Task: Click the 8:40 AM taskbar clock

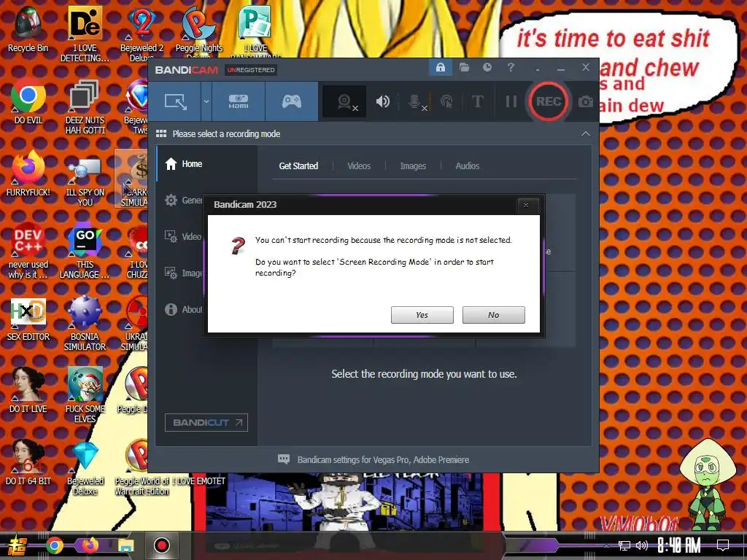Action: coord(679,545)
